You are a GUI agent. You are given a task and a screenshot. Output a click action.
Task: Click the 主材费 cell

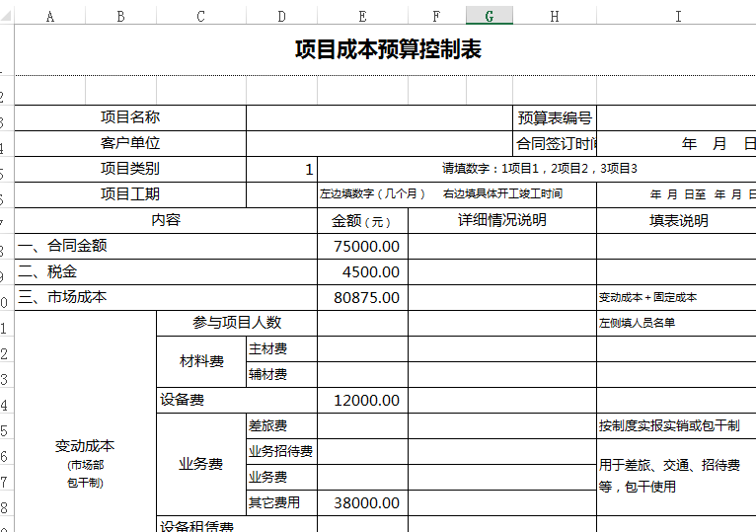(x=281, y=348)
